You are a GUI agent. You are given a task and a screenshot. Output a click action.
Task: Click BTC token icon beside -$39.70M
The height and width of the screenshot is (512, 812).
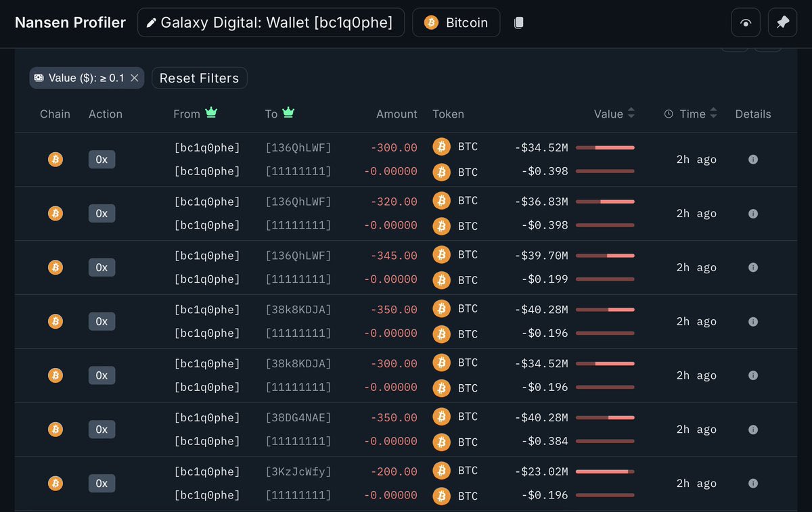pyautogui.click(x=442, y=255)
